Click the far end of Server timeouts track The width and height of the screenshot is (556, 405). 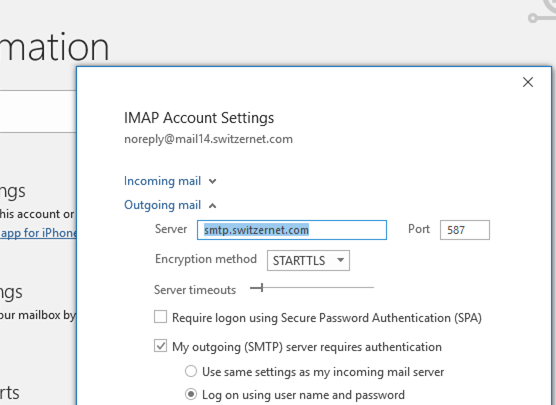coord(372,288)
